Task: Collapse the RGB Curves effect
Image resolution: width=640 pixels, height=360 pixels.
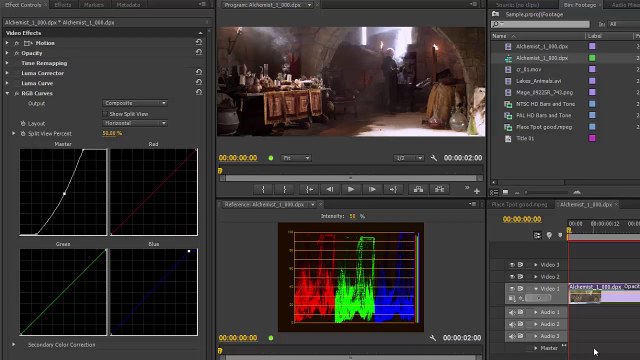Action: (7, 93)
